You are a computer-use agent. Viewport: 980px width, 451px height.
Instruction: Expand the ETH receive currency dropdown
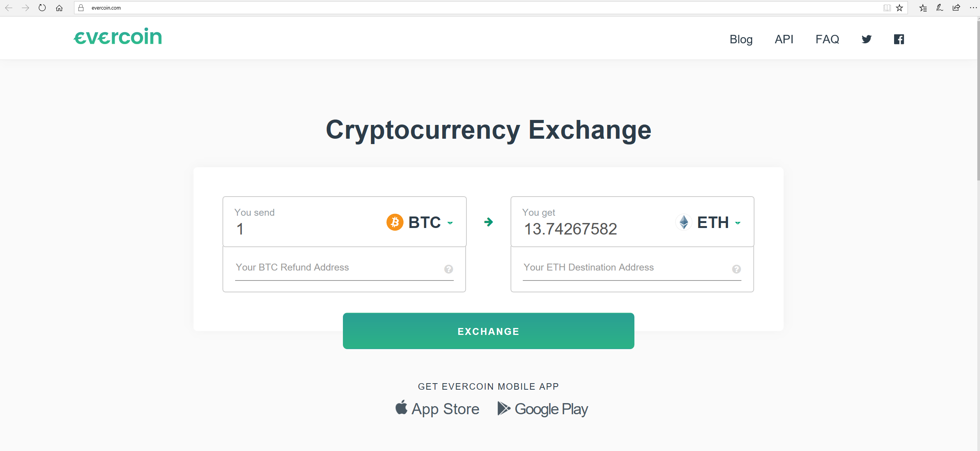[x=738, y=223]
